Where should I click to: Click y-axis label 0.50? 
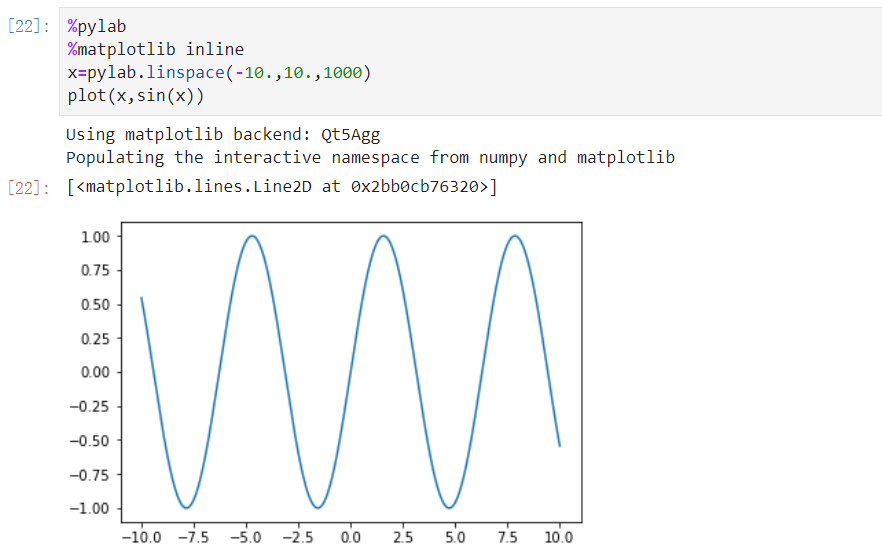[95, 305]
